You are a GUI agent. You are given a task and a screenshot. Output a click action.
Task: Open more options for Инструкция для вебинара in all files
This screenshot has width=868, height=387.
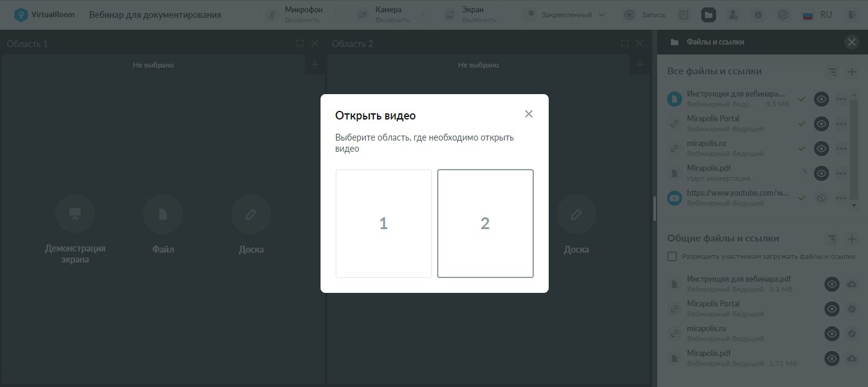coord(841,99)
